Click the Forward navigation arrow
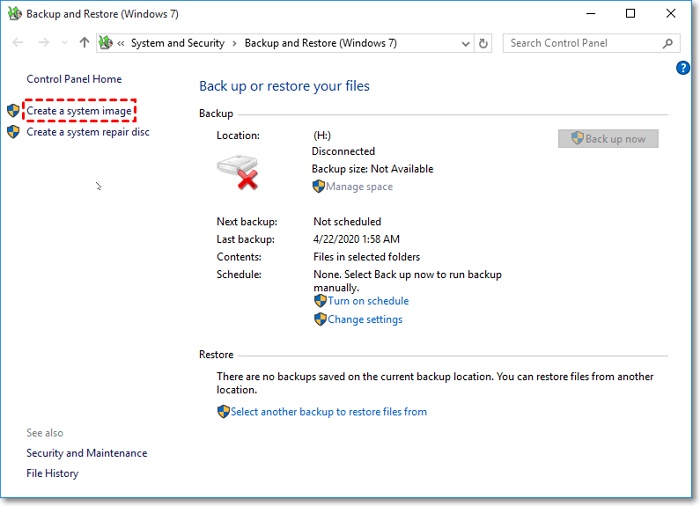700x506 pixels. point(44,43)
